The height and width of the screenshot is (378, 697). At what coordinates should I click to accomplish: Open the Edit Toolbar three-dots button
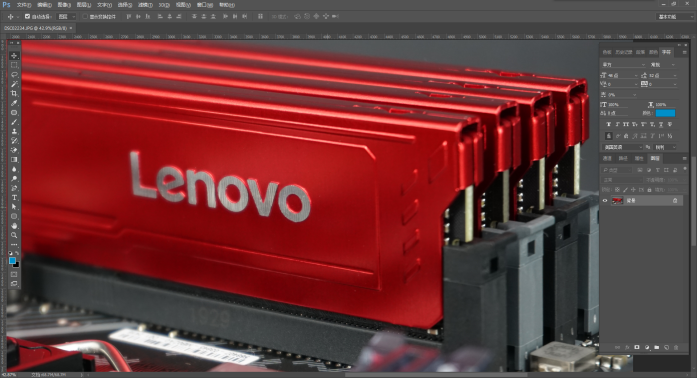click(x=14, y=245)
